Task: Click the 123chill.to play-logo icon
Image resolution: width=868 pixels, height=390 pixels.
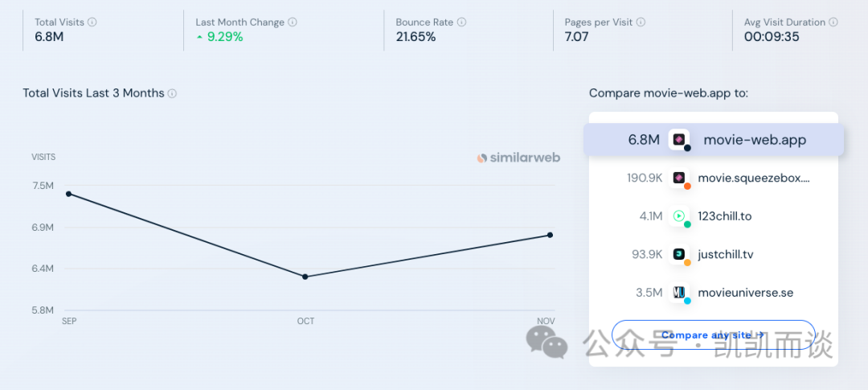Action: pyautogui.click(x=680, y=216)
